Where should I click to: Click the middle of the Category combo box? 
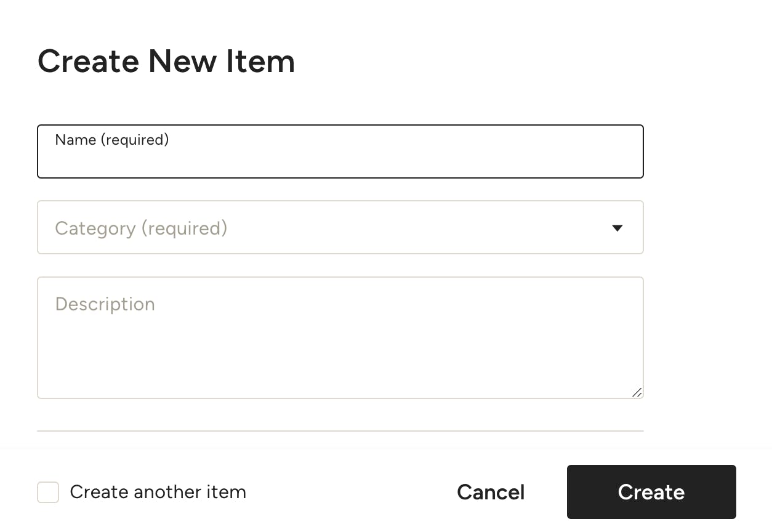(x=340, y=227)
